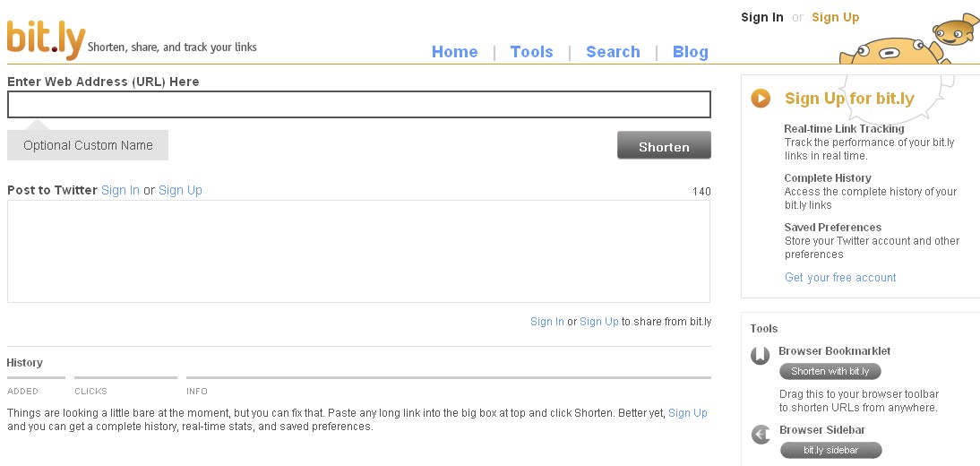The height and width of the screenshot is (466, 980).
Task: Click the bit.ly sidebar button
Action: point(830,451)
